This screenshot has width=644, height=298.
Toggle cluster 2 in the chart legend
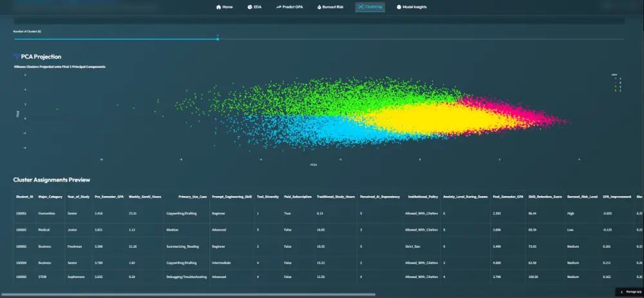(x=617, y=90)
